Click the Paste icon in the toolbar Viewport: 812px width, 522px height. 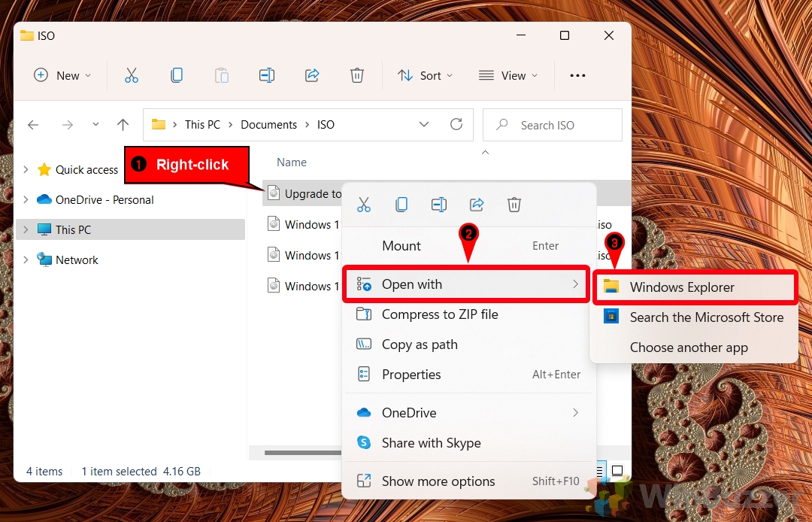[222, 76]
